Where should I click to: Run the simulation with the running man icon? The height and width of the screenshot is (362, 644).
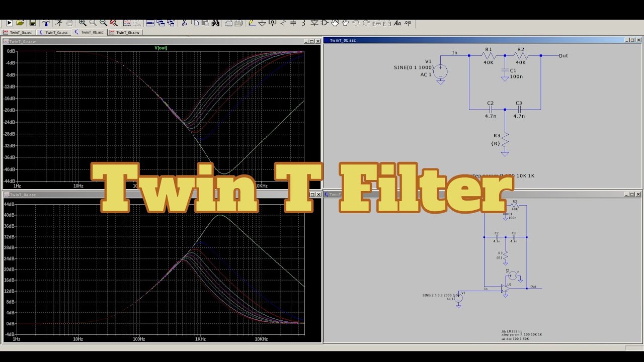coord(58,23)
